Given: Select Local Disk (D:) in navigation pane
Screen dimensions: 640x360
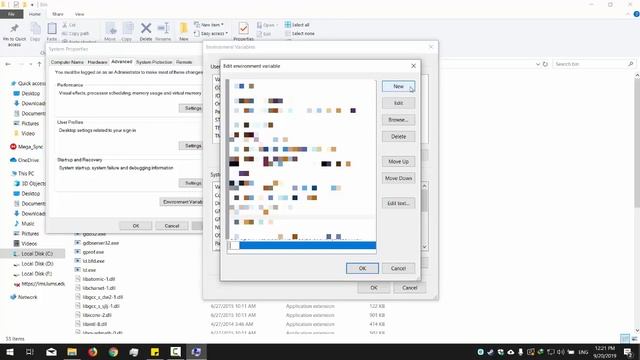Looking at the screenshot, I should 33,264.
